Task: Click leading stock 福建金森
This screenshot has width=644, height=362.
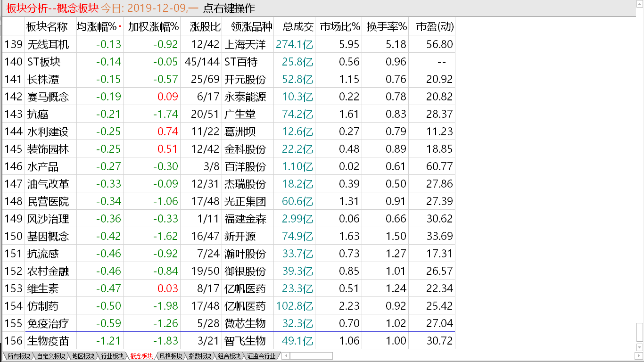Action: (245, 219)
